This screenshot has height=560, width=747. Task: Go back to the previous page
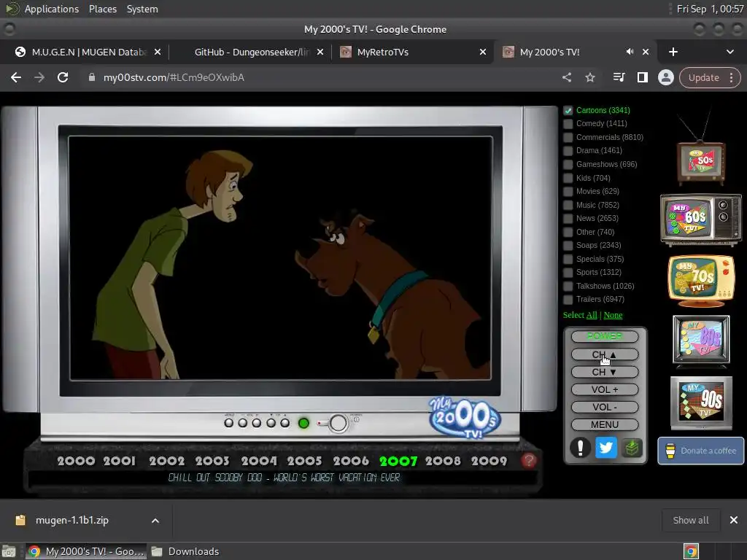16,77
